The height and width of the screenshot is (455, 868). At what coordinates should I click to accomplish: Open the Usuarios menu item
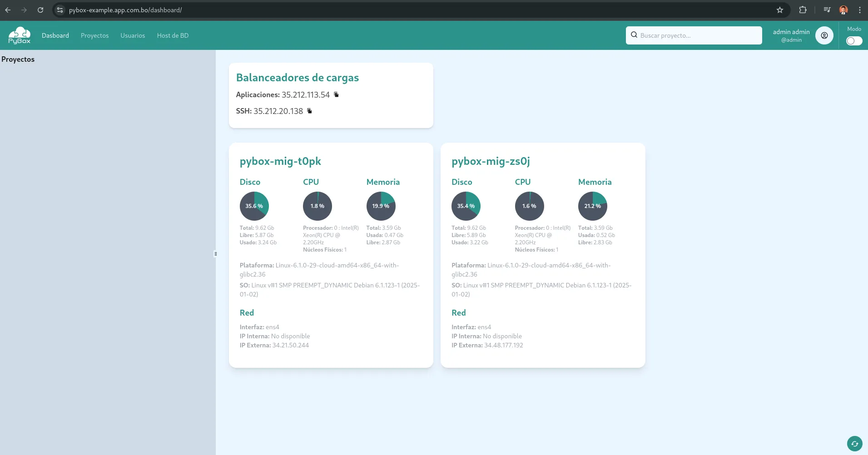(133, 35)
